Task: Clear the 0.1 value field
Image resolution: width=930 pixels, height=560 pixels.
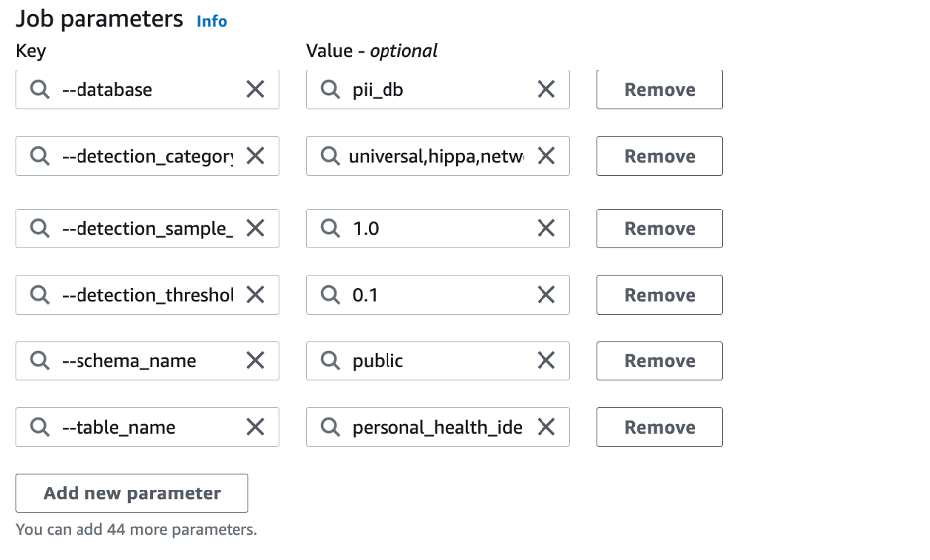Action: coord(545,295)
